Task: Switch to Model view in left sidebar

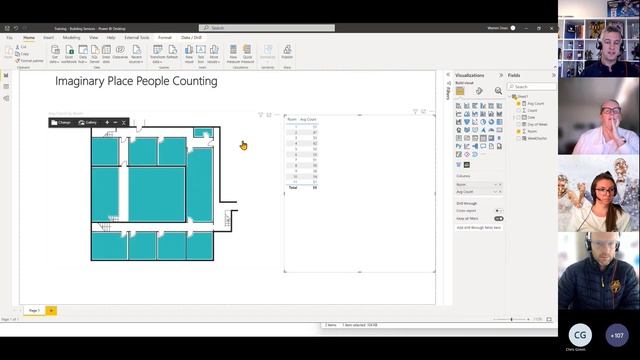Action: (6, 98)
